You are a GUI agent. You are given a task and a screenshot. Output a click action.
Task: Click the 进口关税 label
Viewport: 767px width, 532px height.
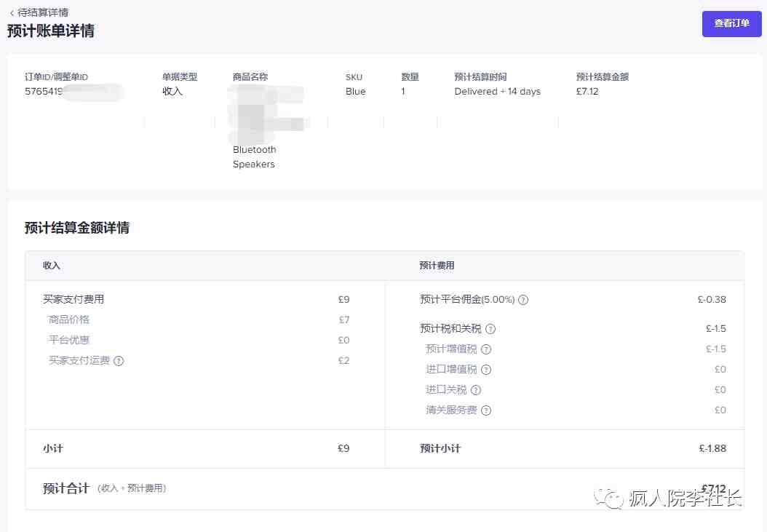pos(446,390)
